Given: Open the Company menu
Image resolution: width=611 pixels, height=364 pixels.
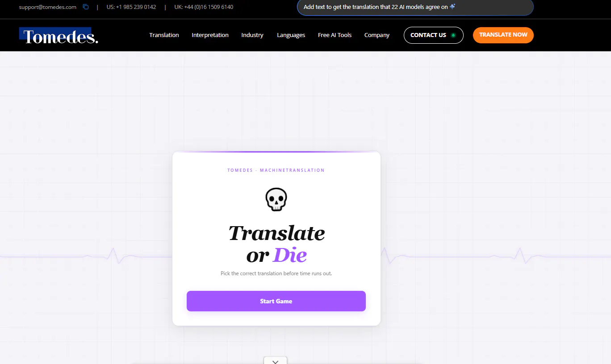Looking at the screenshot, I should [377, 35].
